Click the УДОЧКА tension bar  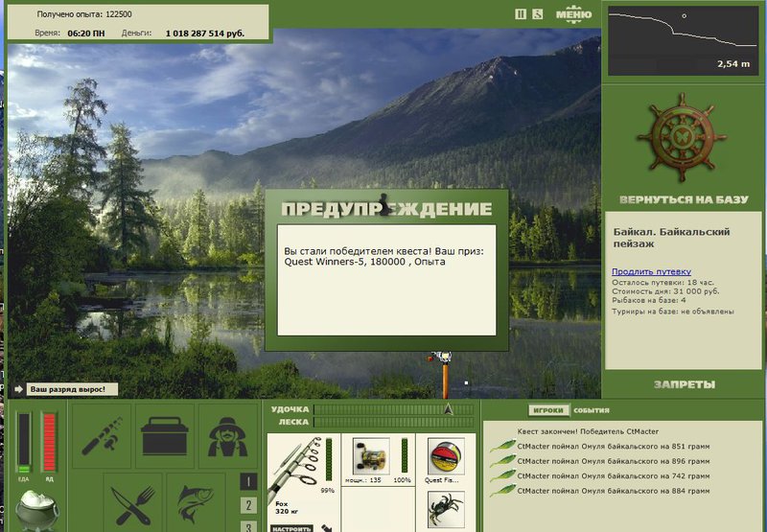pyautogui.click(x=394, y=409)
